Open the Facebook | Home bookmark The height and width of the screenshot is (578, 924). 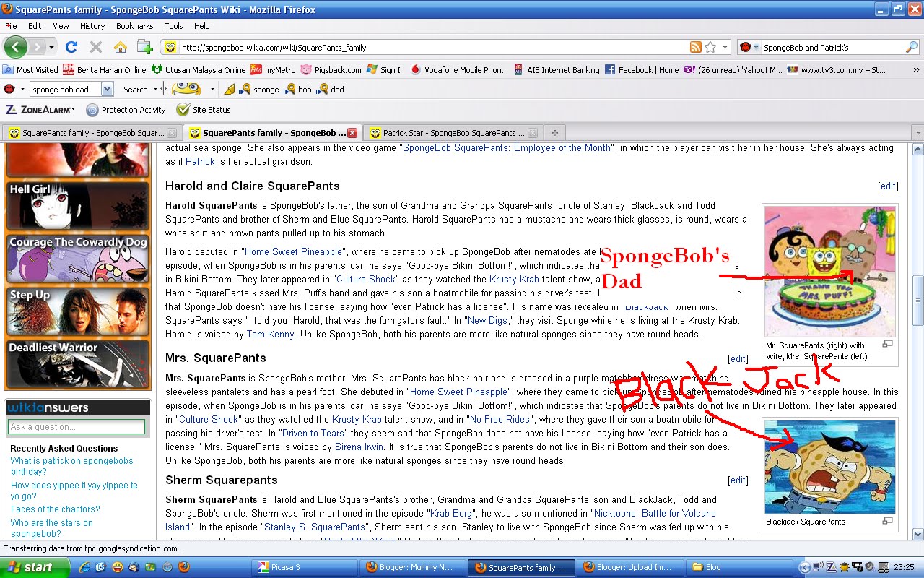click(642, 70)
